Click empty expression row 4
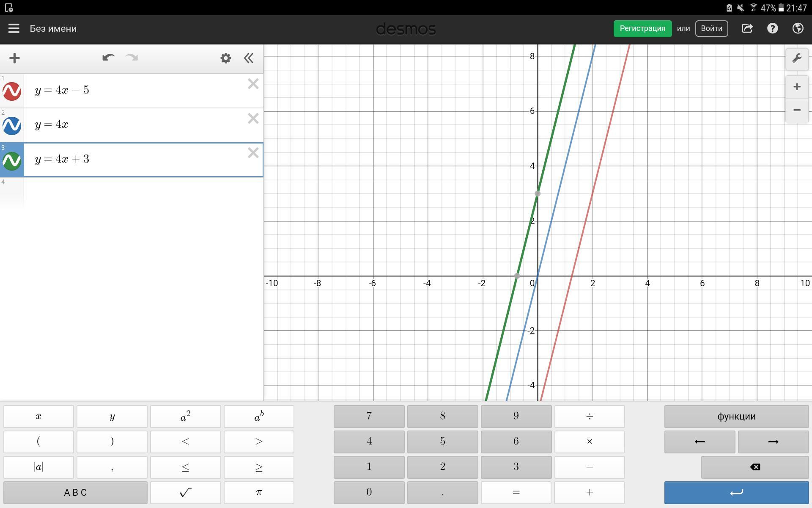Image resolution: width=812 pixels, height=508 pixels. (x=143, y=193)
